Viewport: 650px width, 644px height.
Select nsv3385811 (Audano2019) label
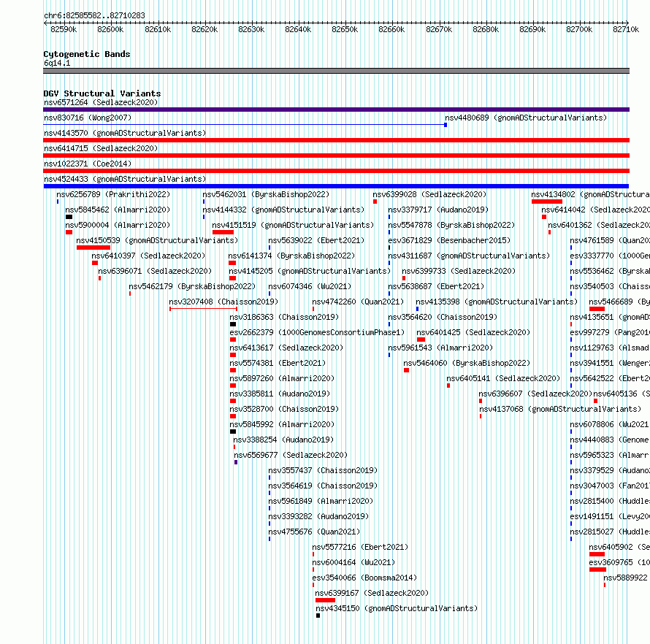pyautogui.click(x=280, y=394)
